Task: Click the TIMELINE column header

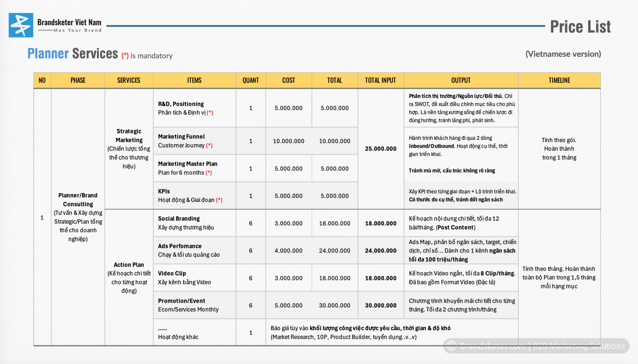Action: click(x=559, y=80)
